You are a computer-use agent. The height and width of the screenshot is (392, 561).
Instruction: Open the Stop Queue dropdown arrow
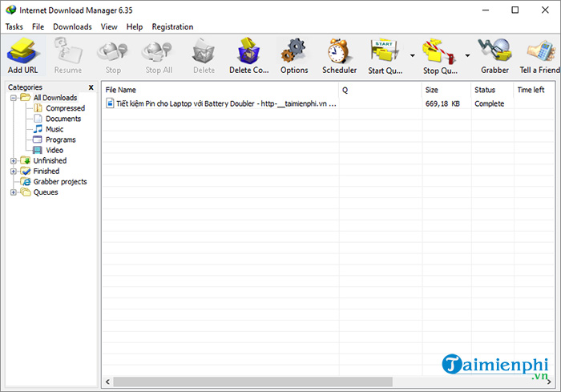click(x=467, y=55)
